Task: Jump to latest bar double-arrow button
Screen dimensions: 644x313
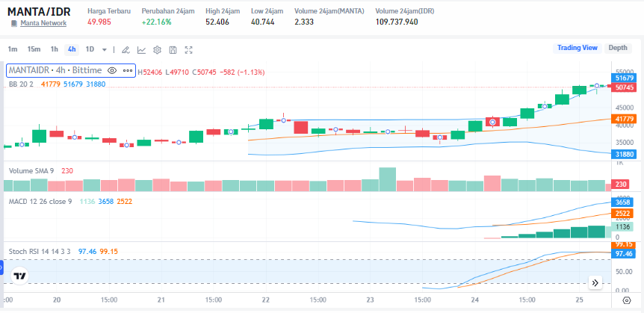Action: click(x=595, y=282)
